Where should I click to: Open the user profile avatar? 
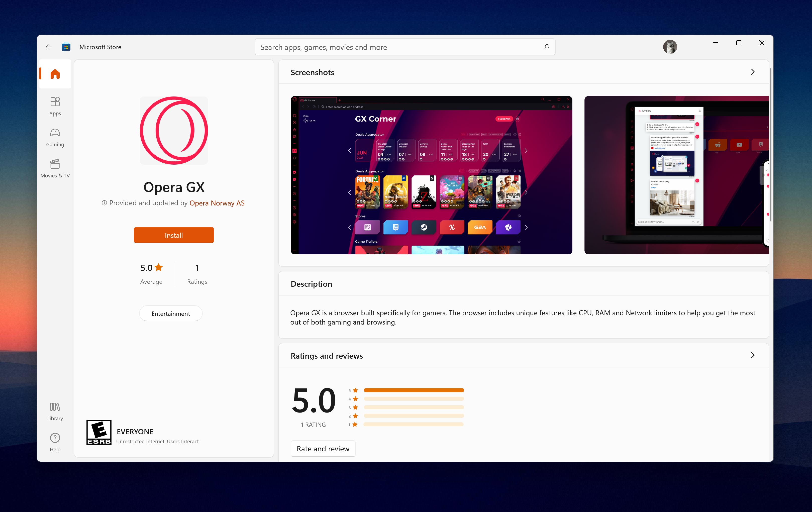669,47
